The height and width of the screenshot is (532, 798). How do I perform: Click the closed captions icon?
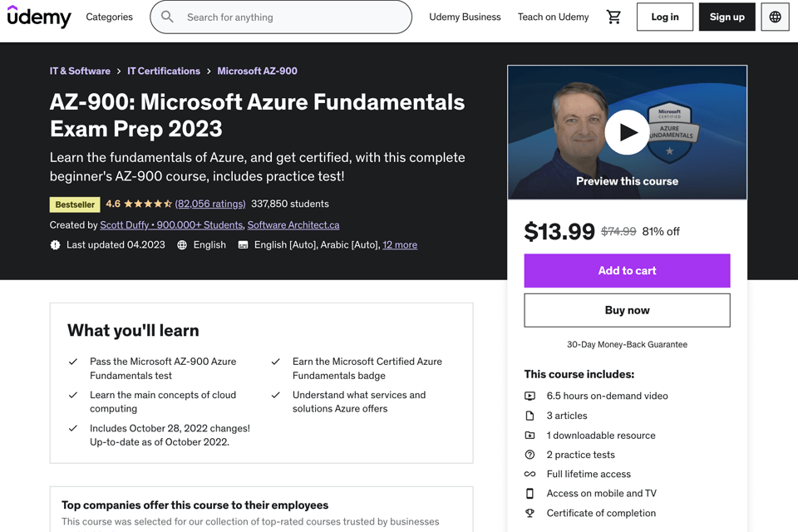(x=244, y=245)
